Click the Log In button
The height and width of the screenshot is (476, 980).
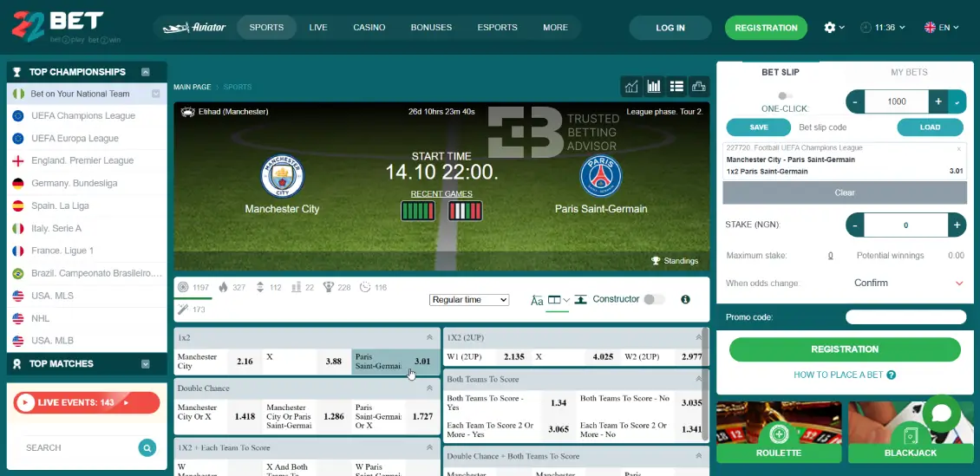click(670, 28)
